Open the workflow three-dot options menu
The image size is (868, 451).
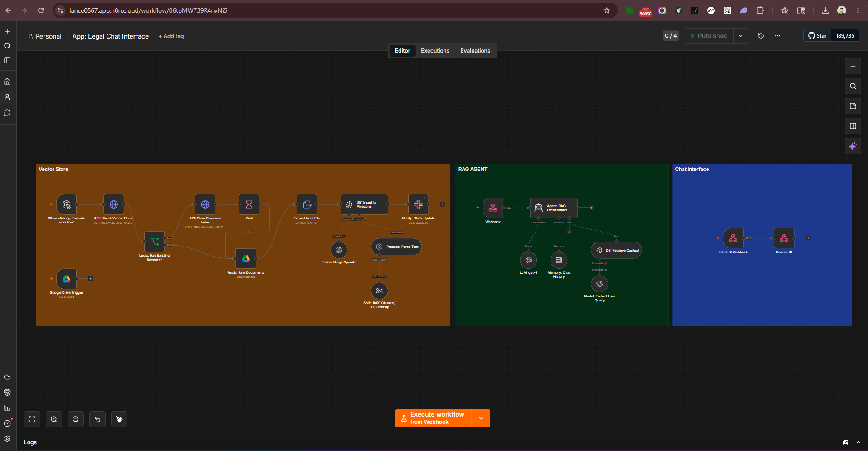pyautogui.click(x=777, y=36)
